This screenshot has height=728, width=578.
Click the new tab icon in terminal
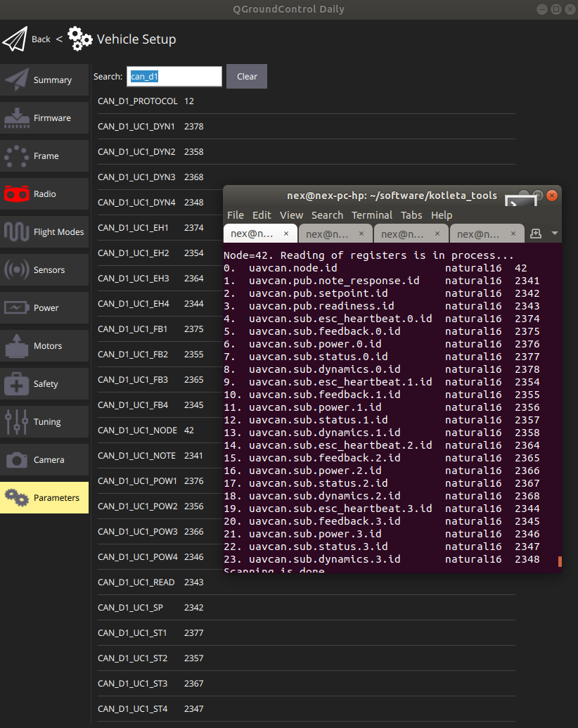[x=536, y=234]
